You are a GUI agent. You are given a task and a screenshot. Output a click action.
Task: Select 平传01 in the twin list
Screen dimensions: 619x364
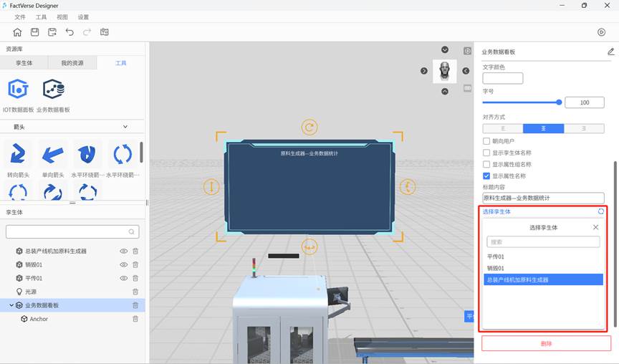point(496,257)
